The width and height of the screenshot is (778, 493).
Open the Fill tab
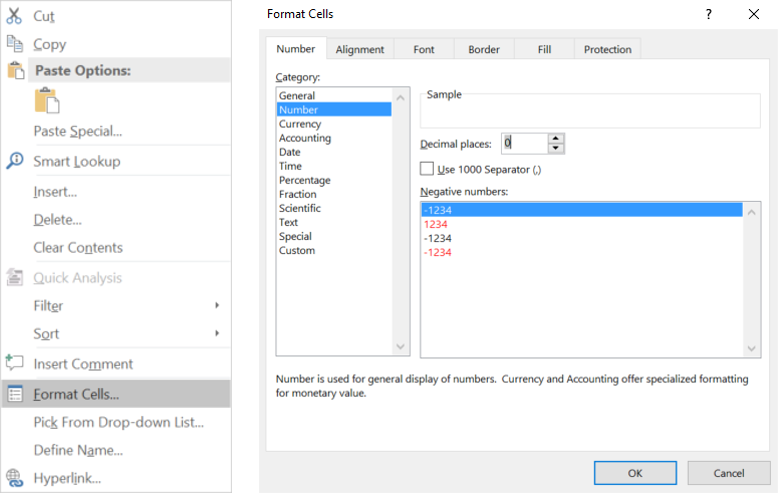[544, 49]
